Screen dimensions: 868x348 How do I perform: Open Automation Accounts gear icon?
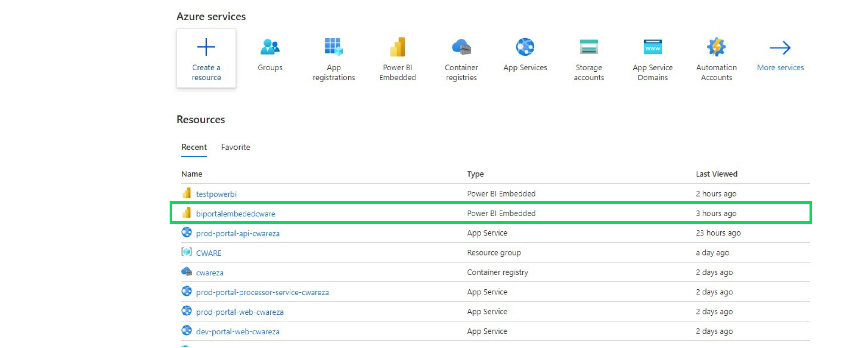coord(716,47)
